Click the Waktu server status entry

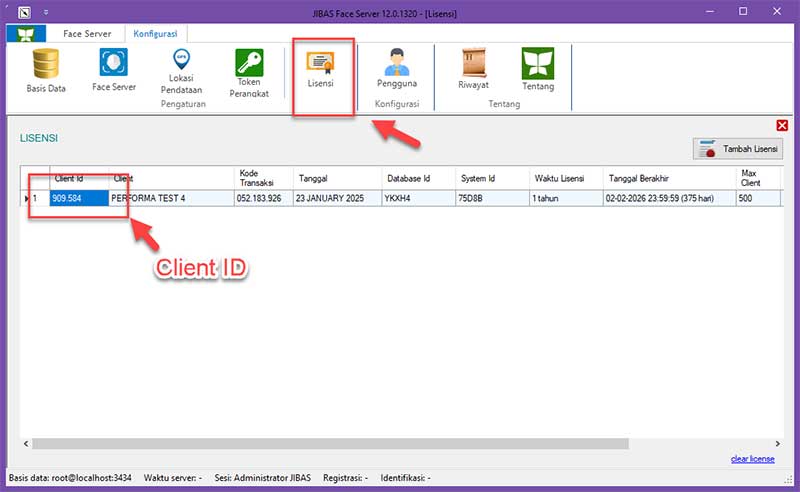point(172,478)
